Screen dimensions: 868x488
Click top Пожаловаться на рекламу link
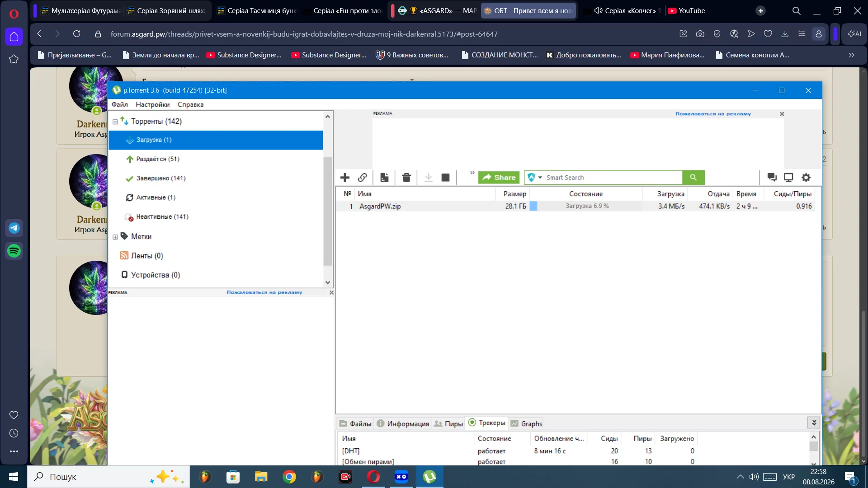(713, 114)
